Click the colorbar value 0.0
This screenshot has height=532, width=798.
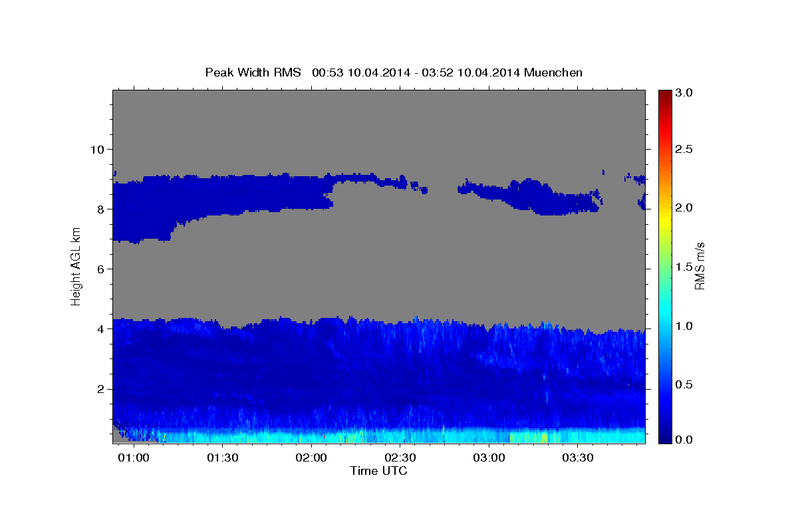tap(684, 440)
